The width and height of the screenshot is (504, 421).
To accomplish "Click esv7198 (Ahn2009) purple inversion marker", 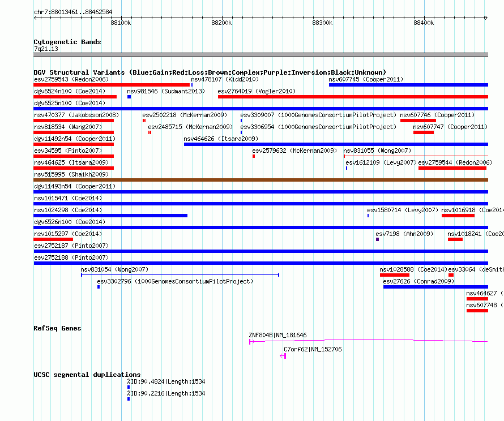I will 377,239.
